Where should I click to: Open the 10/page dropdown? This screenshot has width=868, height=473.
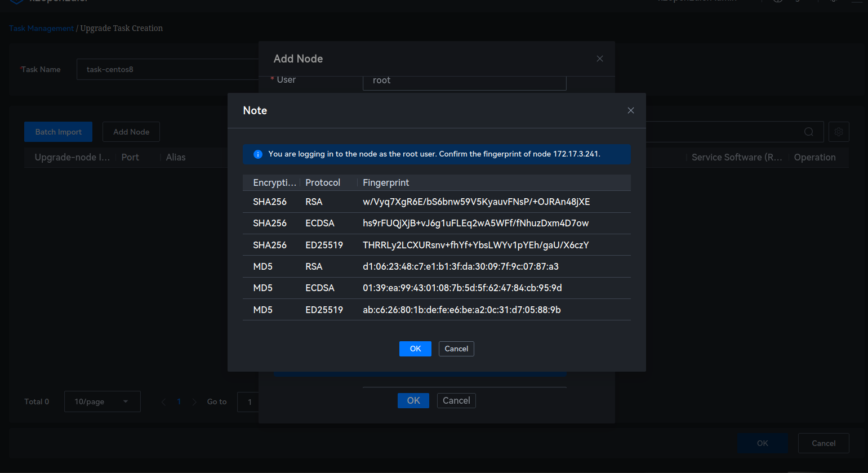point(102,401)
